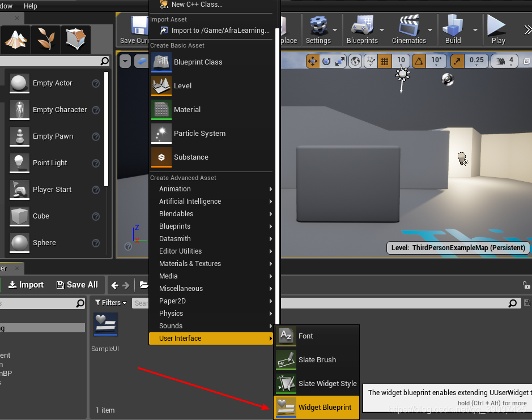Screen dimensions: 532x420
Task: Expand more toolbar items chevron
Action: point(527,30)
